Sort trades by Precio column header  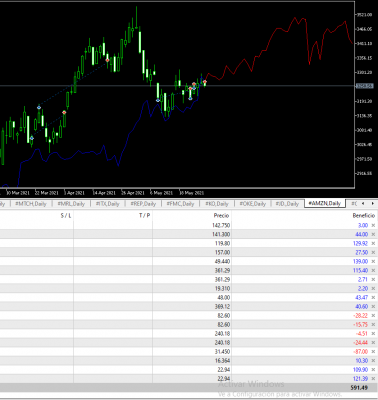point(222,216)
